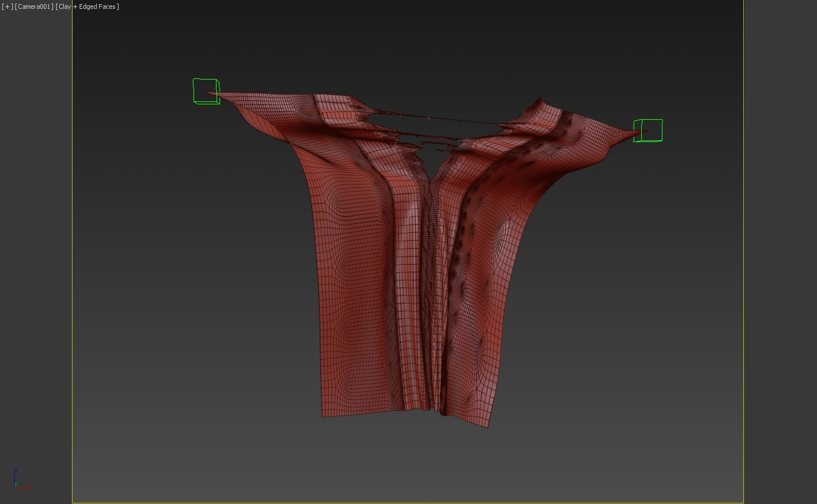Select the green box on the upper left
The image size is (817, 504).
(x=205, y=91)
